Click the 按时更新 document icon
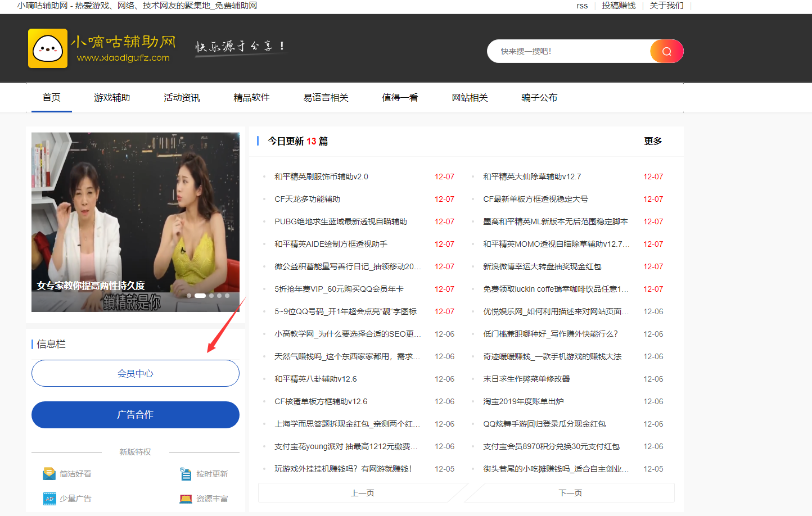This screenshot has width=812, height=516. click(186, 474)
